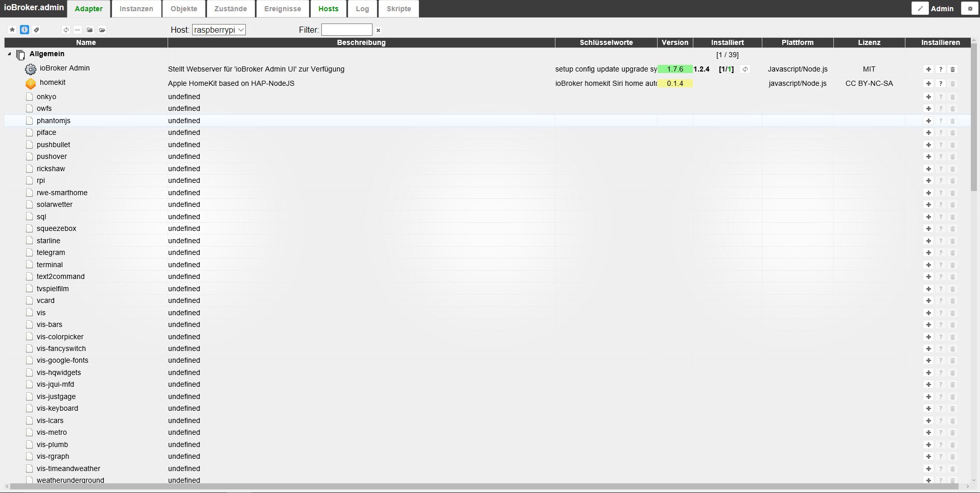Click the Installiert column header
The image size is (980, 493).
point(728,42)
